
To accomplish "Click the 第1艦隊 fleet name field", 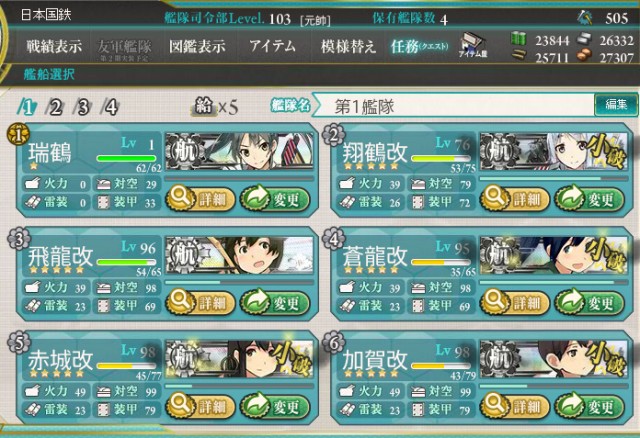I will 455,106.
